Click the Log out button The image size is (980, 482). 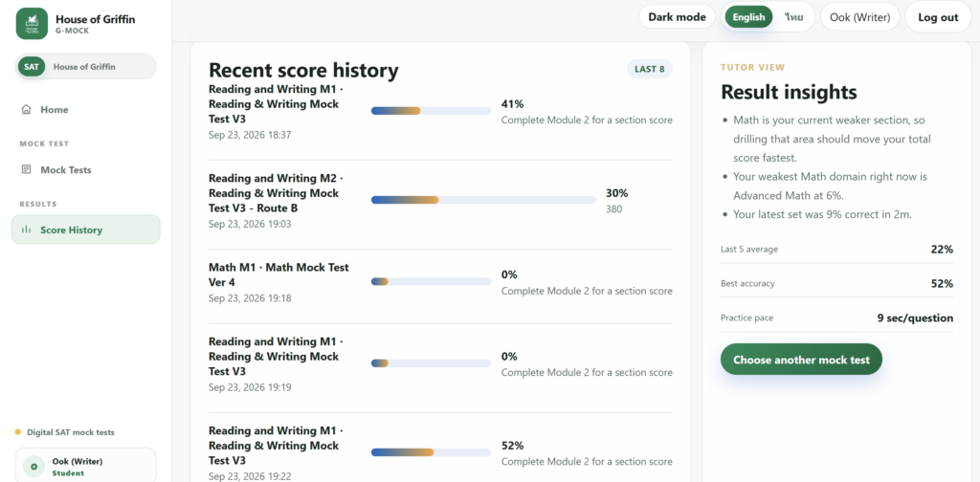(938, 17)
